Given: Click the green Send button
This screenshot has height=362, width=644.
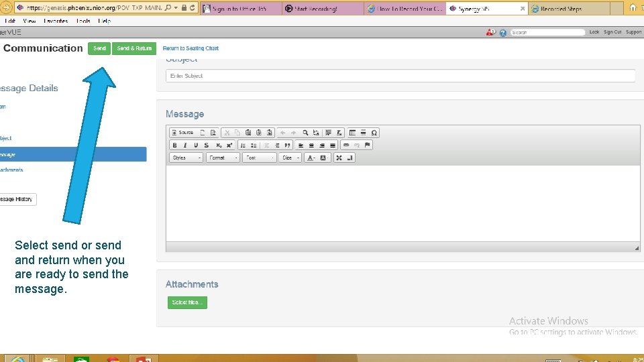Looking at the screenshot, I should (99, 48).
